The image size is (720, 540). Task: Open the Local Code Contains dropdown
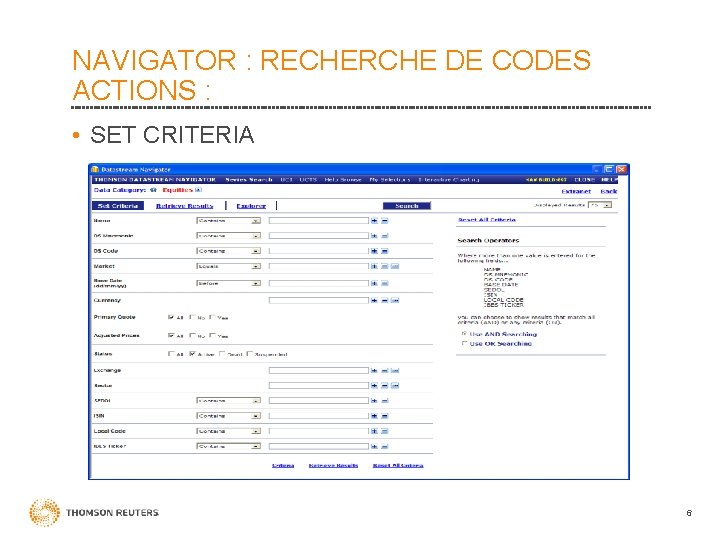[x=229, y=431]
